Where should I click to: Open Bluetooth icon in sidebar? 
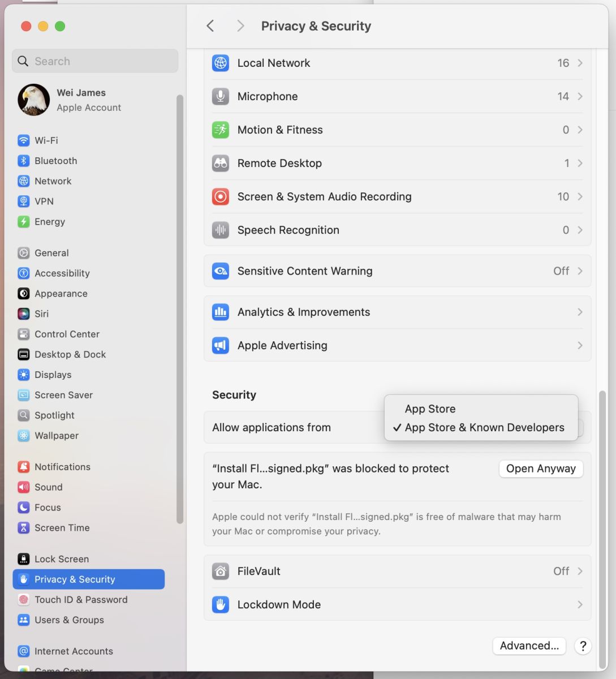23,161
